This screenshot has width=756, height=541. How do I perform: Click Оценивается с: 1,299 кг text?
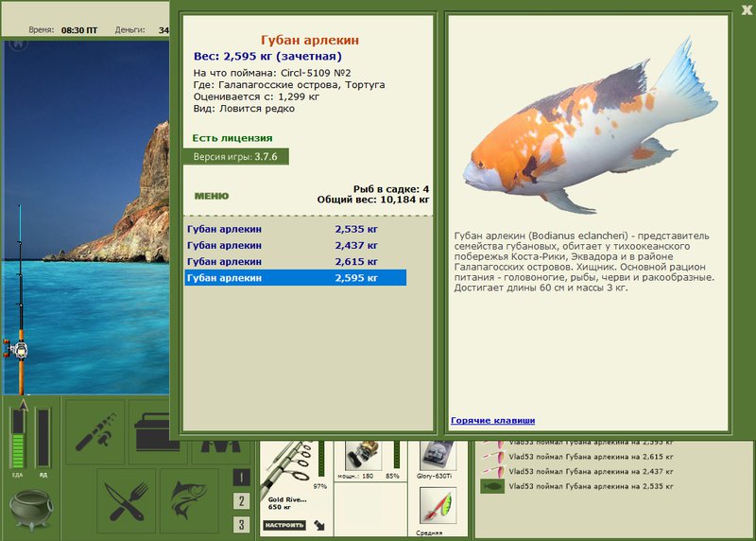coord(256,96)
